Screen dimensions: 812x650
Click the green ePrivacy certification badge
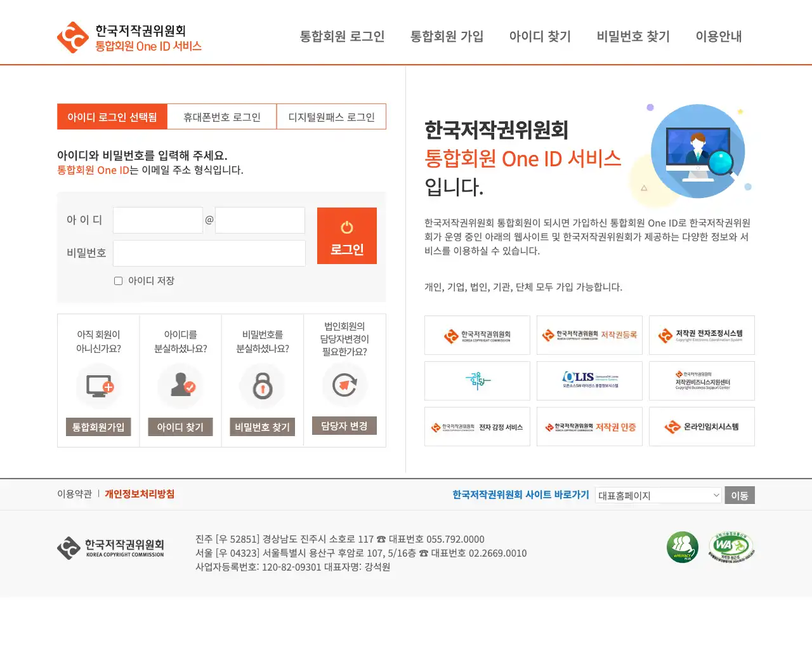click(683, 547)
